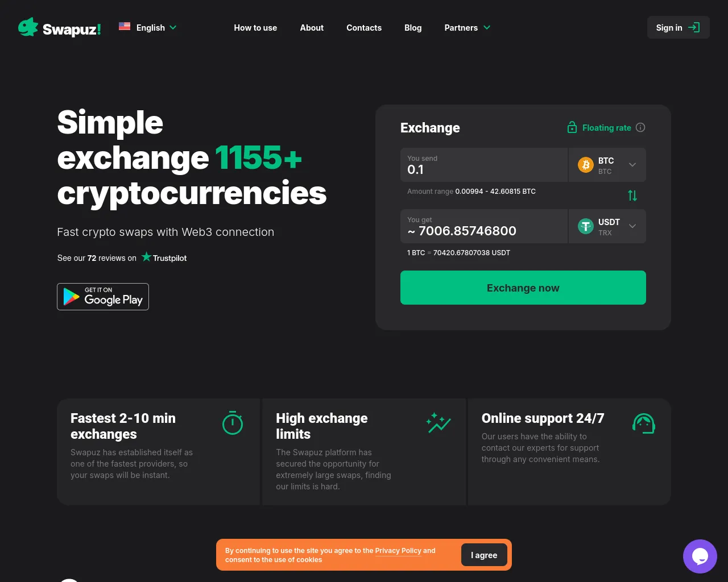Click the Tether USDT coin icon
Image resolution: width=728 pixels, height=582 pixels.
(585, 226)
